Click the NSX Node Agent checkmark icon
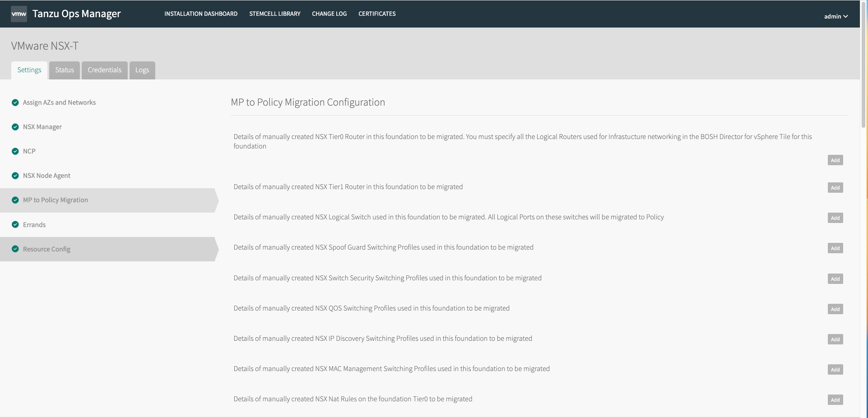Image resolution: width=868 pixels, height=418 pixels. (15, 176)
